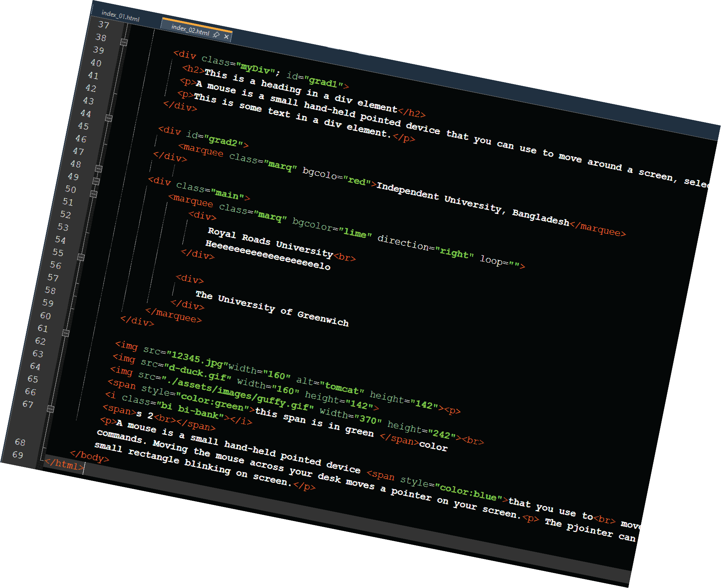Screen dimensions: 721x588
Task: Collapse the fold marker at line 44
Action: point(109,118)
